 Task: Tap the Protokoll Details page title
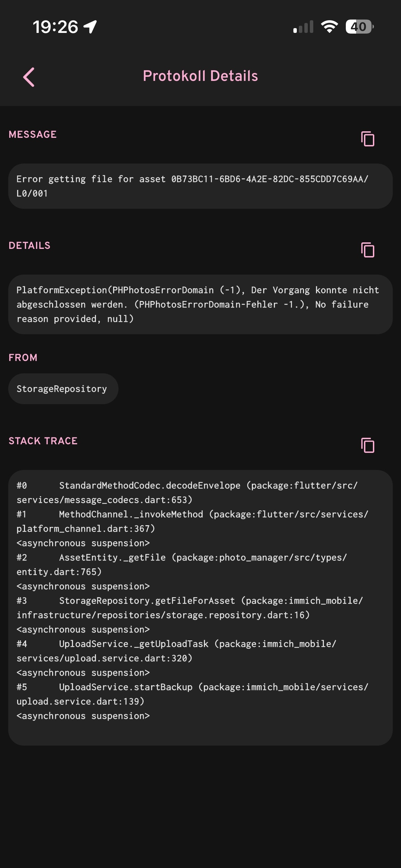point(200,76)
